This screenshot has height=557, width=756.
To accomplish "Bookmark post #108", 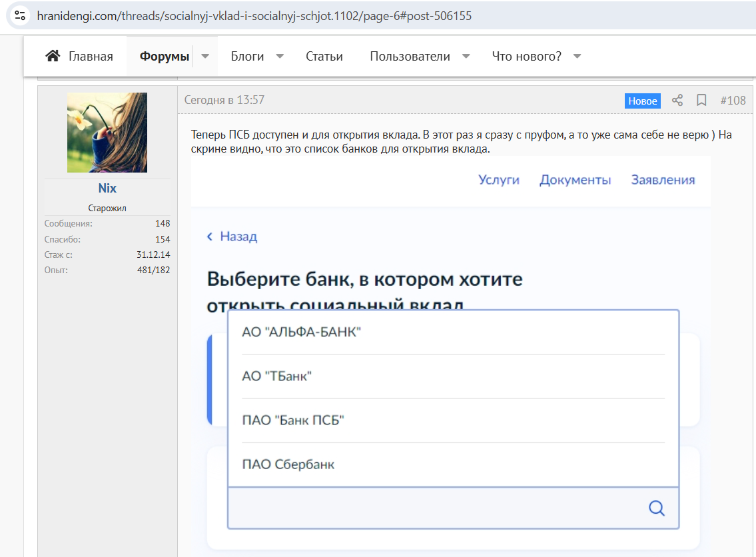I will [x=701, y=101].
